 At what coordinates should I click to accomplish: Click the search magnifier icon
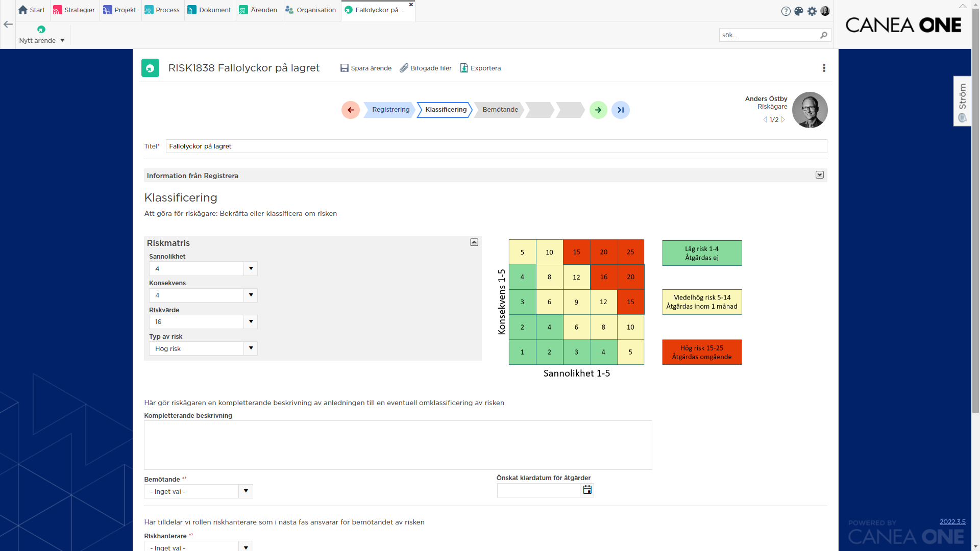click(x=824, y=35)
